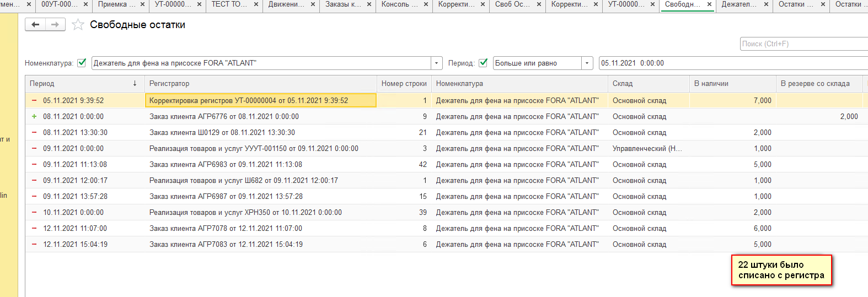Click the В наличии column header

(x=731, y=84)
